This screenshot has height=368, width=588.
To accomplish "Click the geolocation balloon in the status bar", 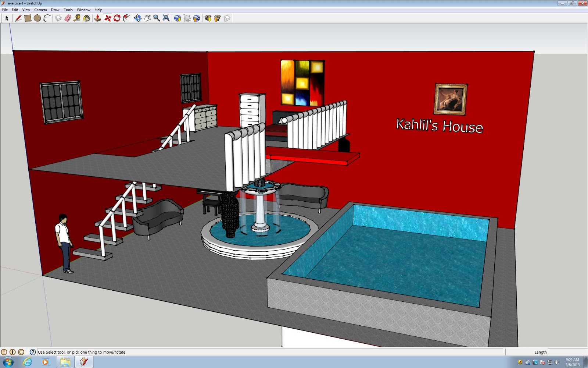I will point(4,352).
